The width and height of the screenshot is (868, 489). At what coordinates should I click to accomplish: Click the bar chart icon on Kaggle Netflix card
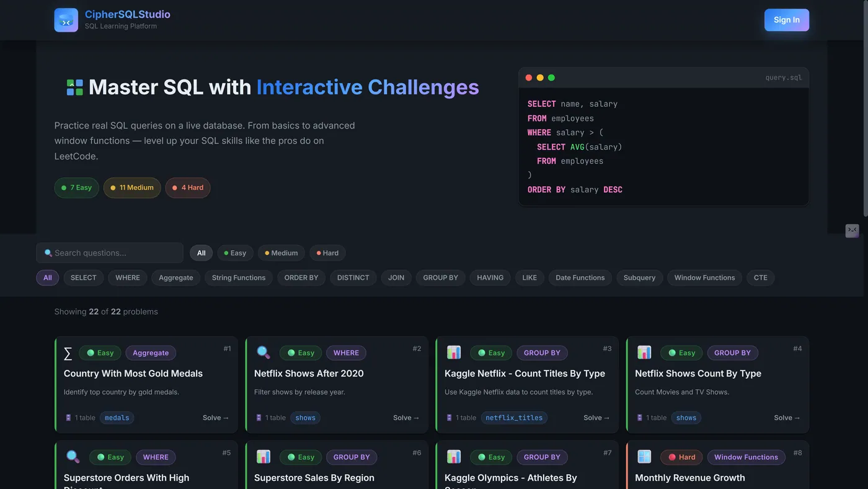coord(454,352)
